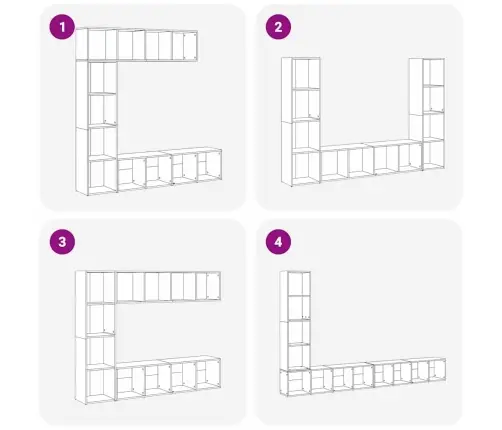Click bottom compartment of layout 2 left shelf
The width and height of the screenshot is (502, 430).
tap(306, 167)
